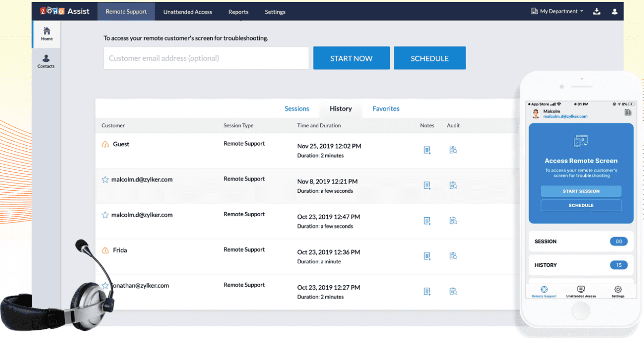
Task: Open Contacts in the left sidebar
Action: pyautogui.click(x=46, y=61)
